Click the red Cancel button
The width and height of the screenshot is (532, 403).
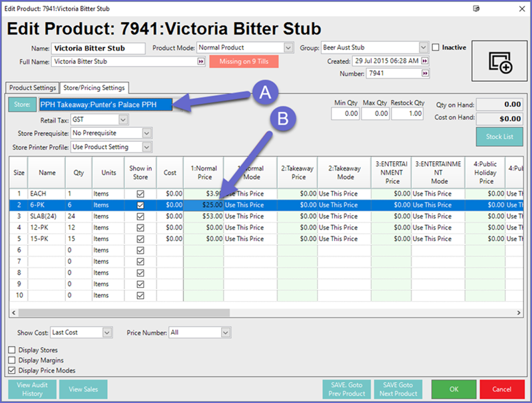pos(502,389)
